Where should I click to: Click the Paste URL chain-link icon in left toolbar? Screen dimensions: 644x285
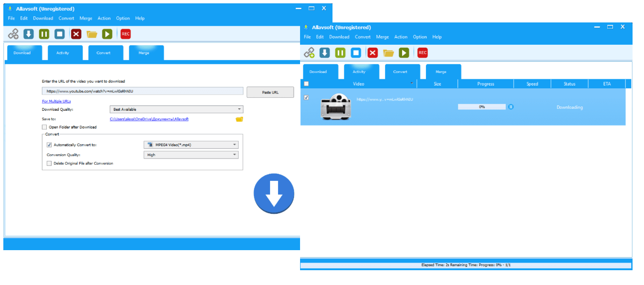[x=13, y=34]
